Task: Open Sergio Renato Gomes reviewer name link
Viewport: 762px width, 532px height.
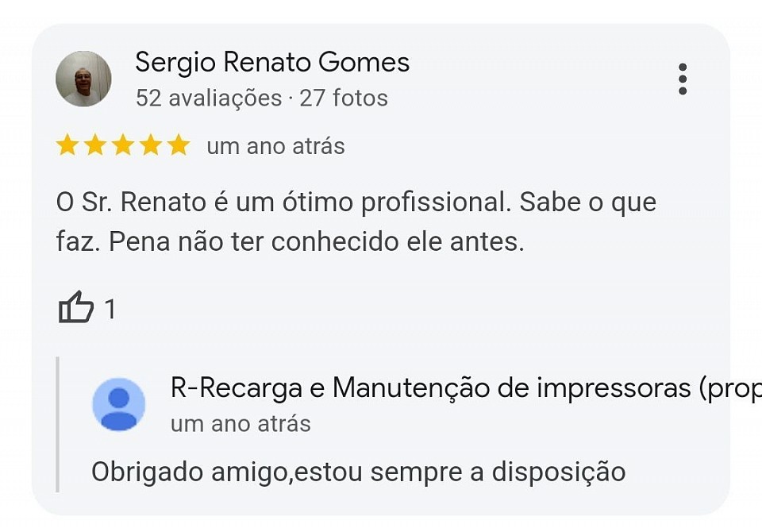Action: [272, 63]
